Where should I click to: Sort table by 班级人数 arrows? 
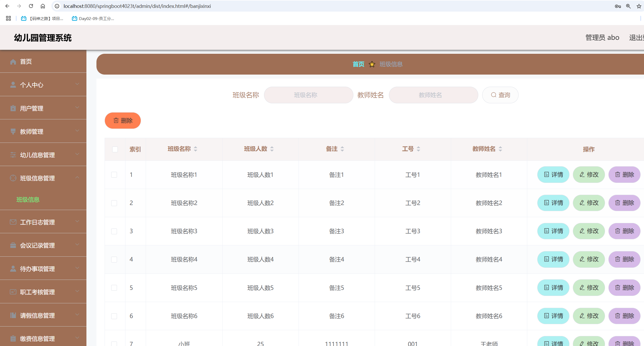point(272,149)
